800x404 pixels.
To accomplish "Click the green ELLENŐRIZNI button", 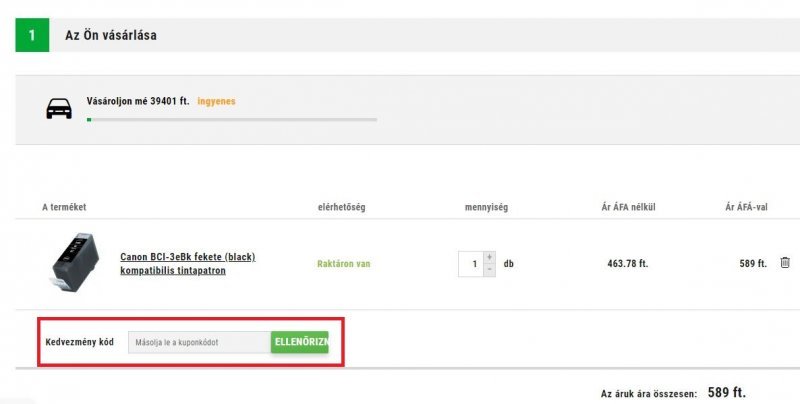I will [299, 342].
